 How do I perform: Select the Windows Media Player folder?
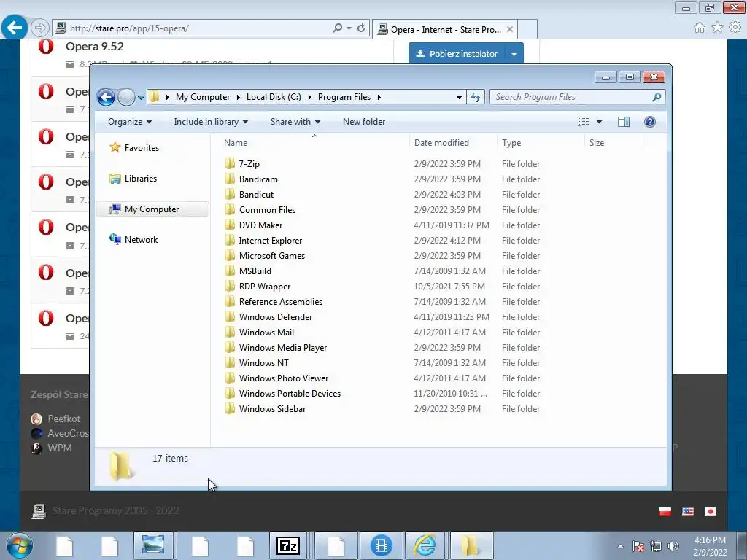click(283, 348)
